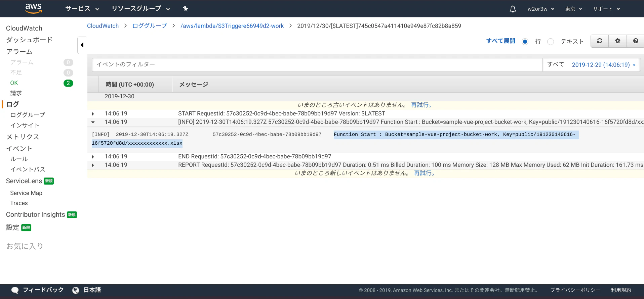Open ServiceLens in the sidebar

click(24, 181)
